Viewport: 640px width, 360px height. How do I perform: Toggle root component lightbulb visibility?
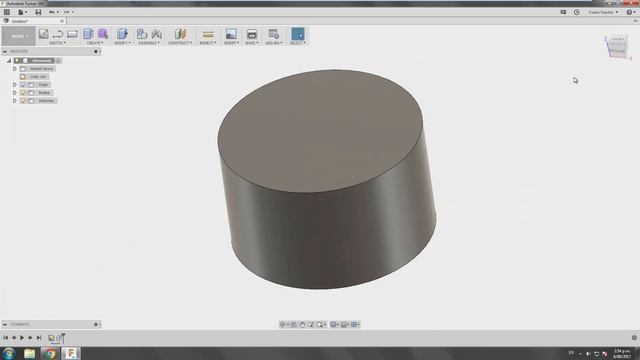tap(17, 60)
